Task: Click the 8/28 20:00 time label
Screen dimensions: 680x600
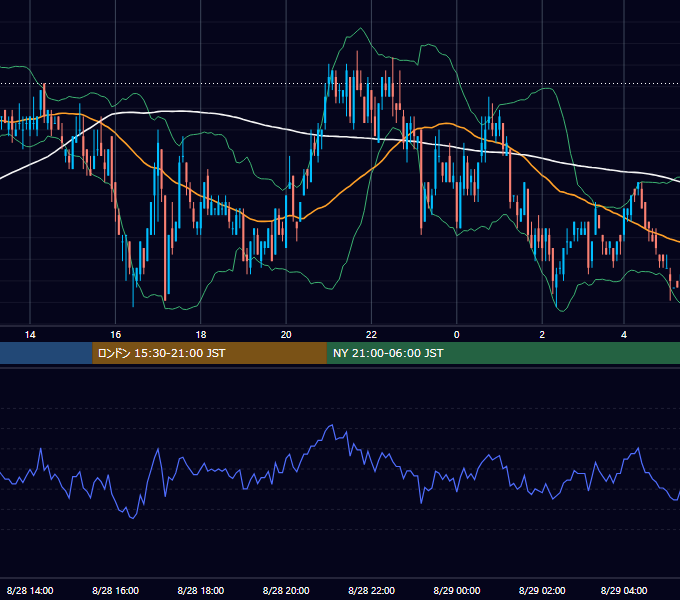Action: [286, 590]
